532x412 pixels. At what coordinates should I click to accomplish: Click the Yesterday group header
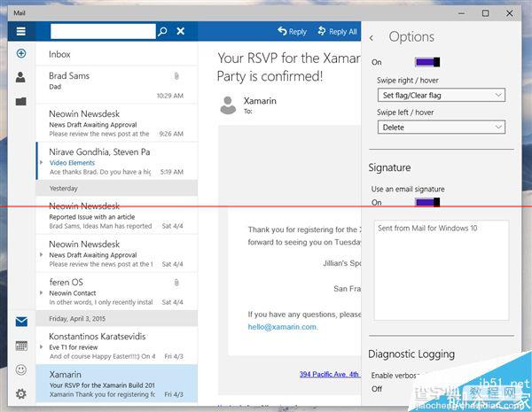tap(117, 188)
